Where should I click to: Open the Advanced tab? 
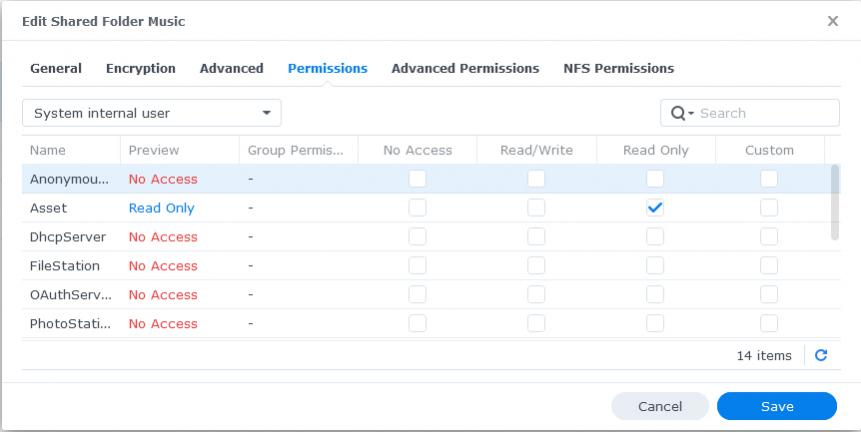pos(231,69)
